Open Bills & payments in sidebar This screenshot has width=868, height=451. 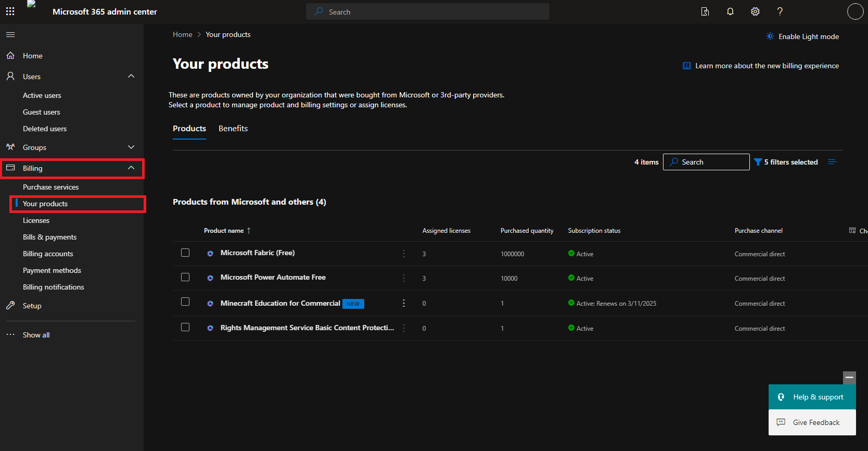click(x=50, y=237)
